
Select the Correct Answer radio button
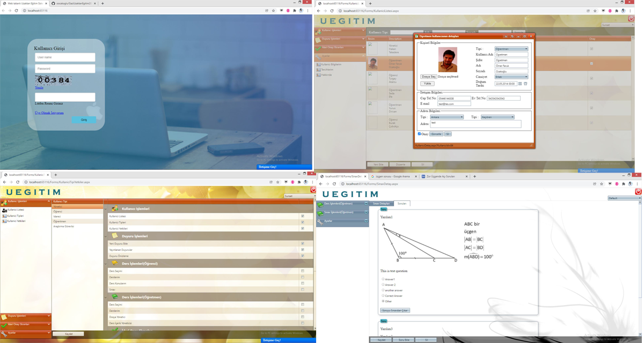point(383,295)
